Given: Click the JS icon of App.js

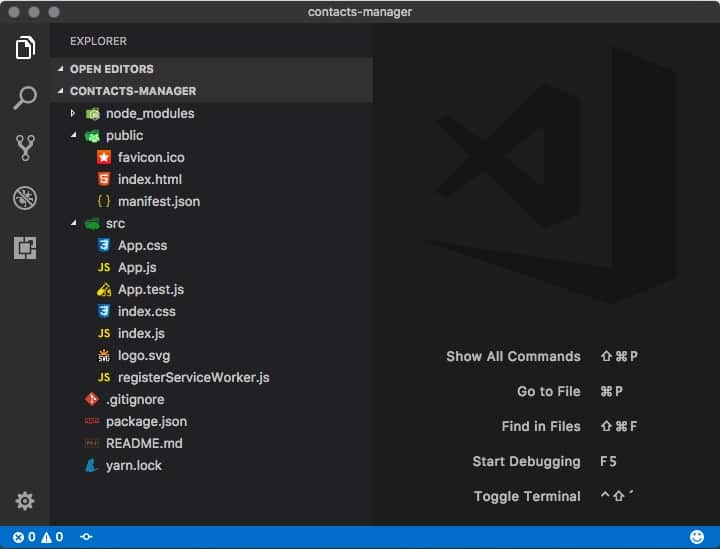Looking at the screenshot, I should click(104, 267).
